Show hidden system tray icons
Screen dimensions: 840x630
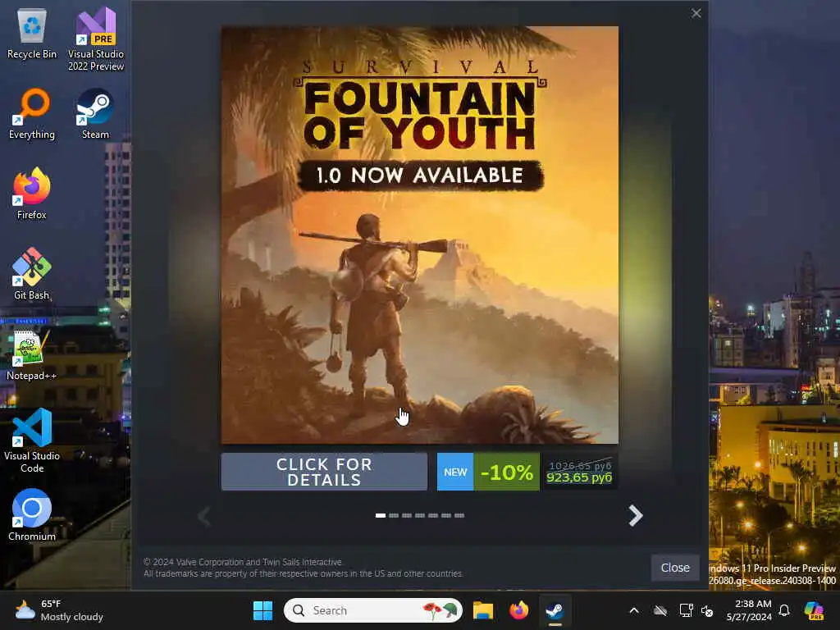pos(634,610)
